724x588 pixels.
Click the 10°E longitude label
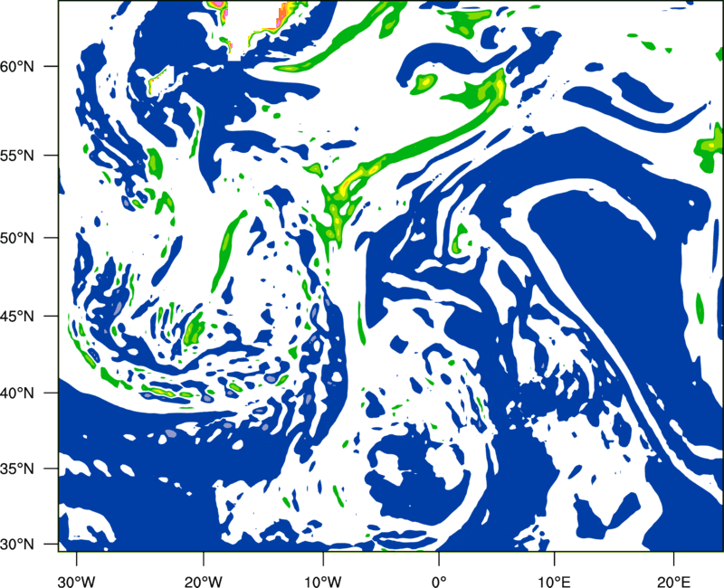pos(554,582)
